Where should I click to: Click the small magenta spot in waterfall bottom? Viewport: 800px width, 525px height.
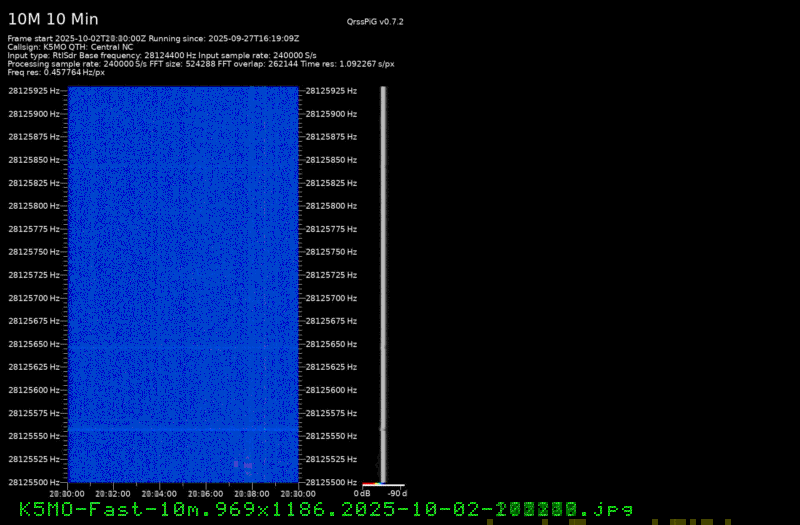(237, 465)
